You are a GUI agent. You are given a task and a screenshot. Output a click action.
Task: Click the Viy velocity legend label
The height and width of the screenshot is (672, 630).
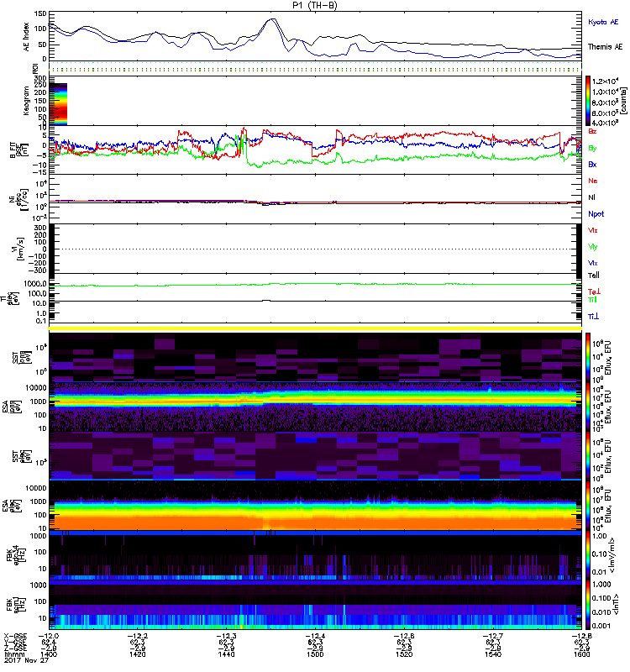tap(593, 246)
